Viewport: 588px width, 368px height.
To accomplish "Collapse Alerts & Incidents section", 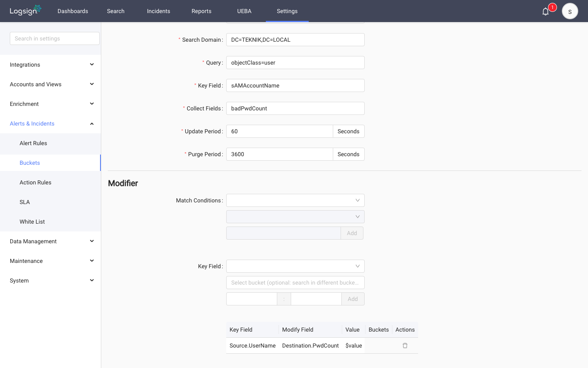I will (51, 123).
